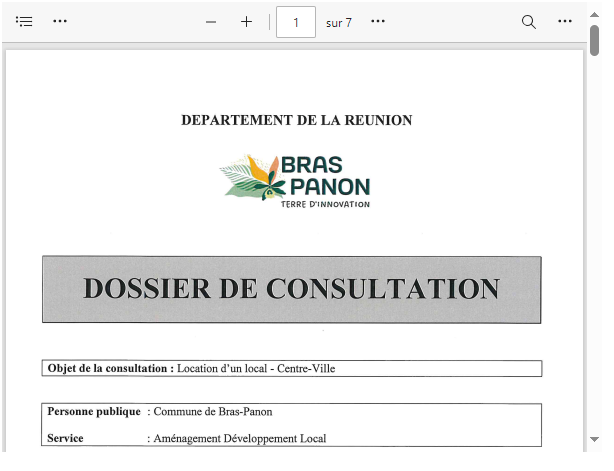Click the scrollbar down arrow
This screenshot has width=614, height=471.
[595, 439]
